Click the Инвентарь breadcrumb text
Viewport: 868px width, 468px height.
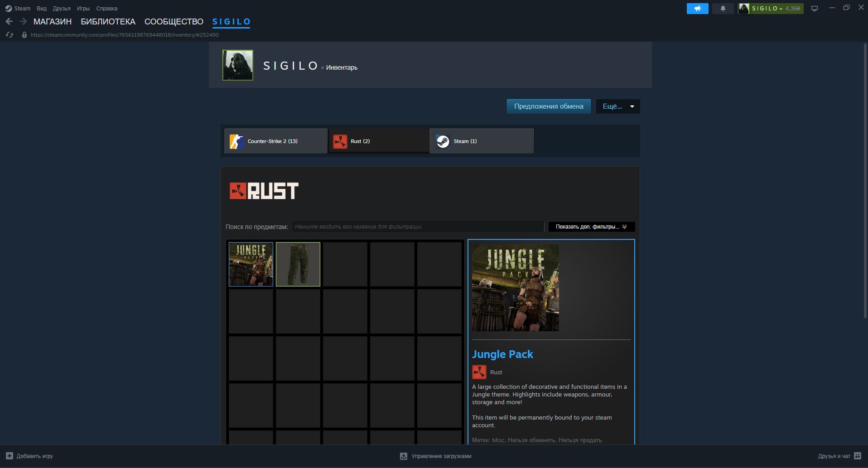(x=342, y=67)
